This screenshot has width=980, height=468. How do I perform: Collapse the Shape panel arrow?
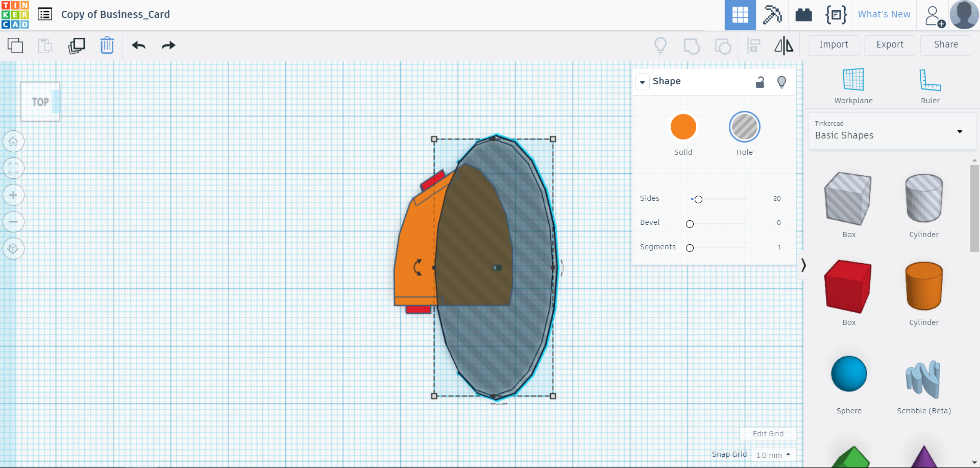643,82
